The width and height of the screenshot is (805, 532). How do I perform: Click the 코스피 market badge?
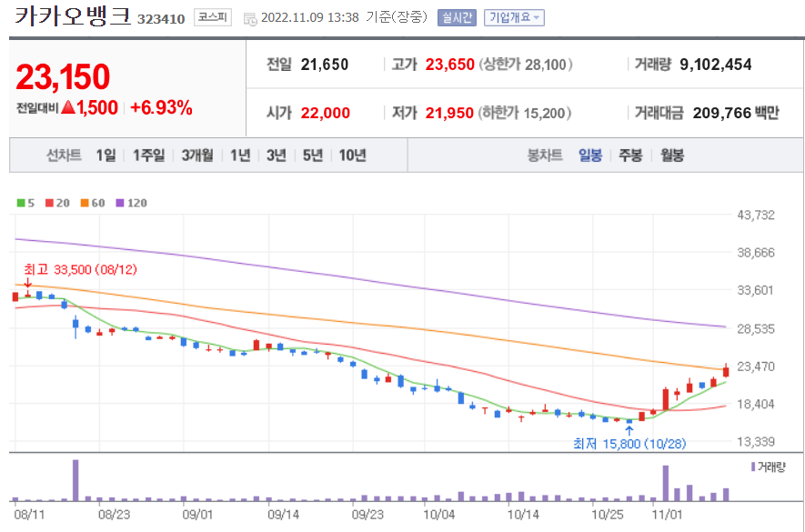(213, 17)
